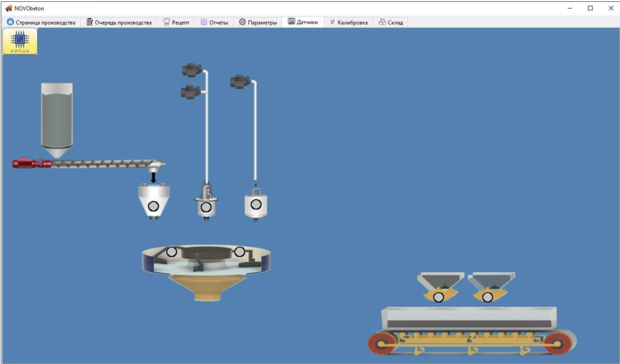Screen dimensions: 620x364
Task: Select the Калибровка tab
Action: coord(348,22)
